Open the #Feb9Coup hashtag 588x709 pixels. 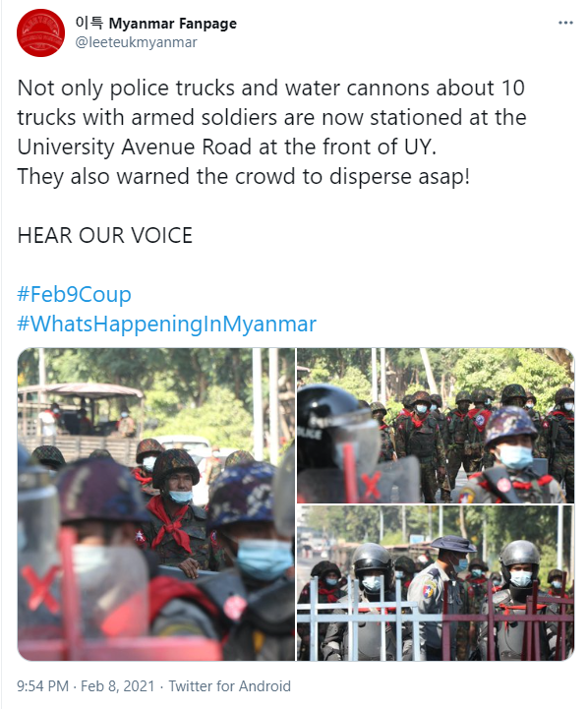point(74,294)
